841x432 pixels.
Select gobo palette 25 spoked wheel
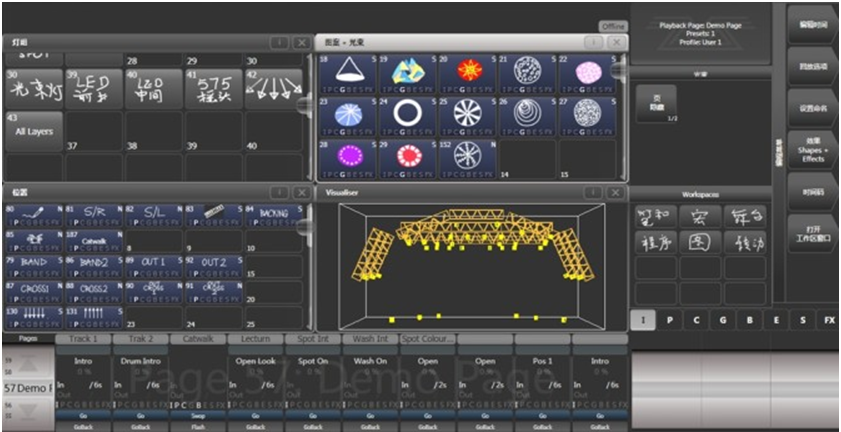[x=468, y=115]
